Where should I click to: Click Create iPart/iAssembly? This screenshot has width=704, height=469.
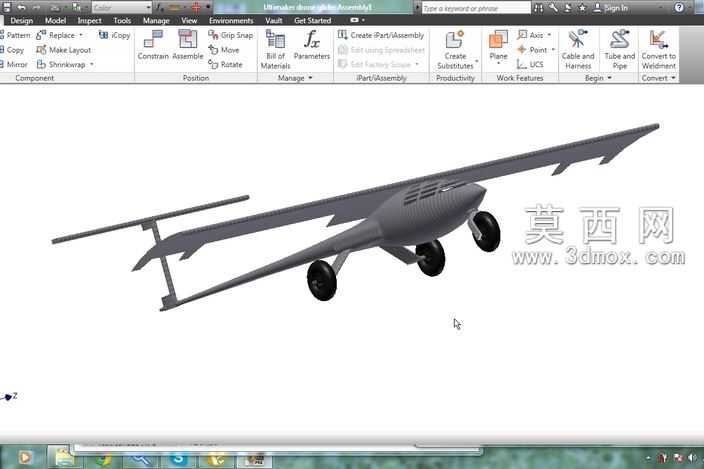pyautogui.click(x=381, y=35)
